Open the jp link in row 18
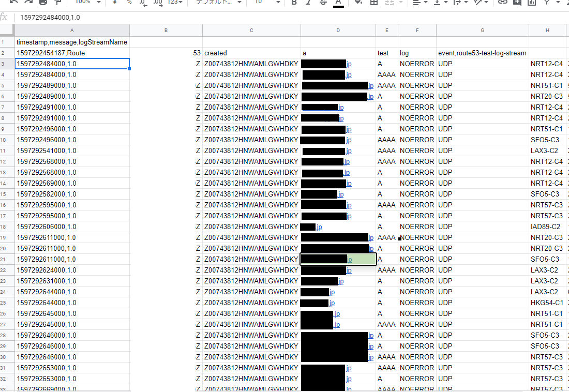Viewport: 569px width, 392px height. pos(319,227)
